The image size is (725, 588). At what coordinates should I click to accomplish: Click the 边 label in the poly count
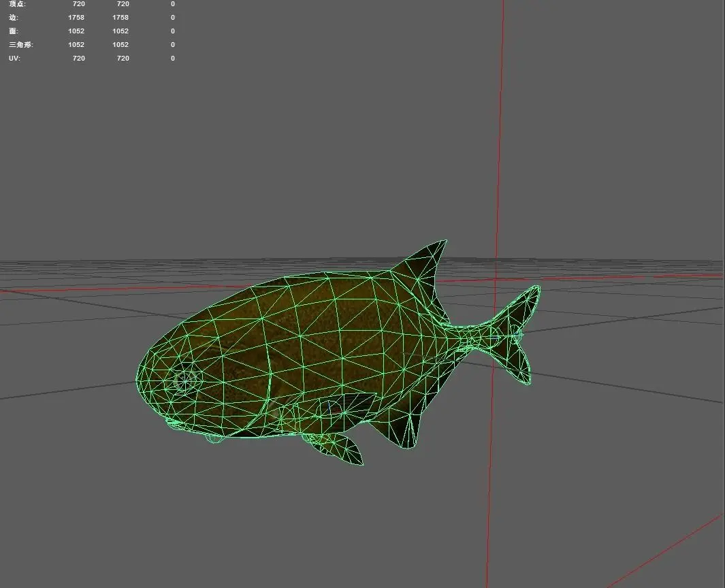coord(14,17)
